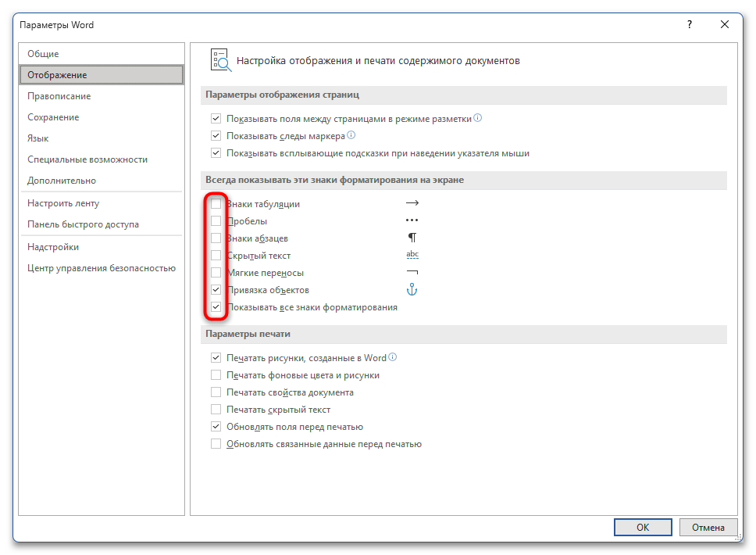Image resolution: width=756 pixels, height=555 pixels.
Task: Select the "Отображение" category
Action: coord(102,75)
